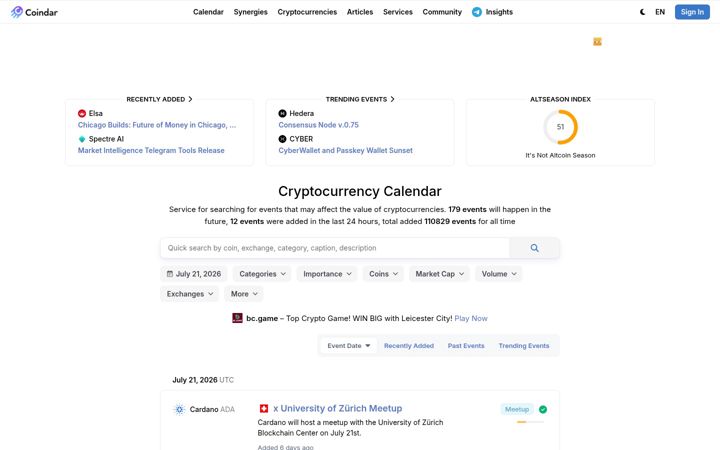
Task: Click the Elsa coin icon
Action: click(x=82, y=113)
